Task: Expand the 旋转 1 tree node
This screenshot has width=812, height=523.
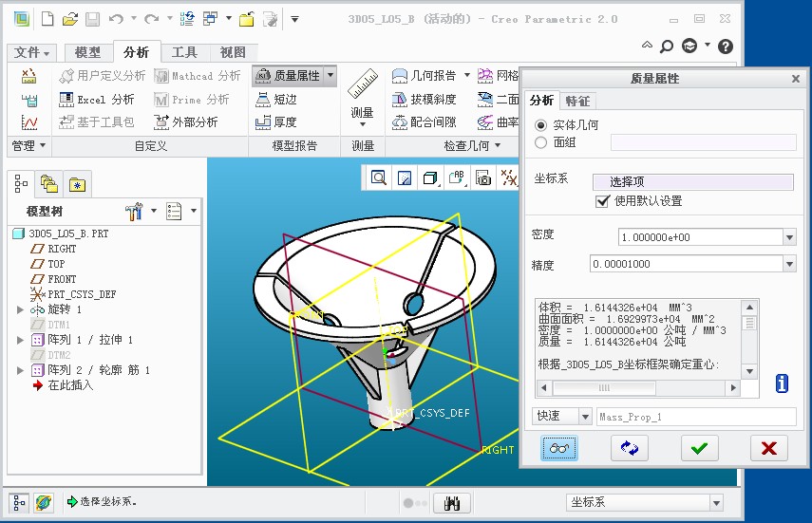Action: [x=21, y=309]
